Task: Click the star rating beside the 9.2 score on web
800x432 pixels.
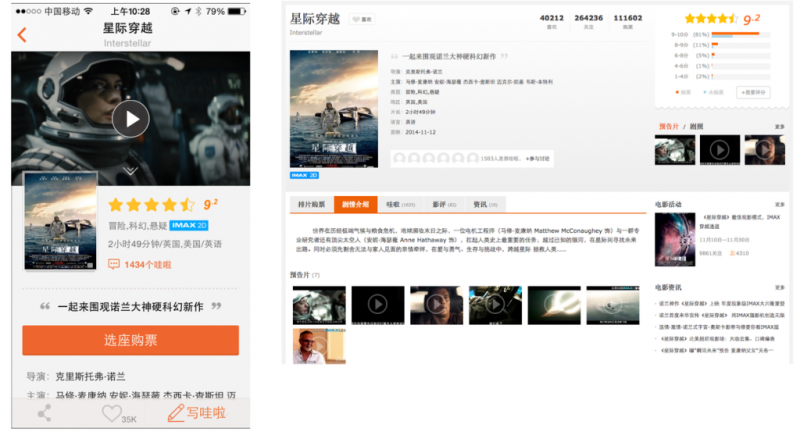Action: click(x=711, y=19)
